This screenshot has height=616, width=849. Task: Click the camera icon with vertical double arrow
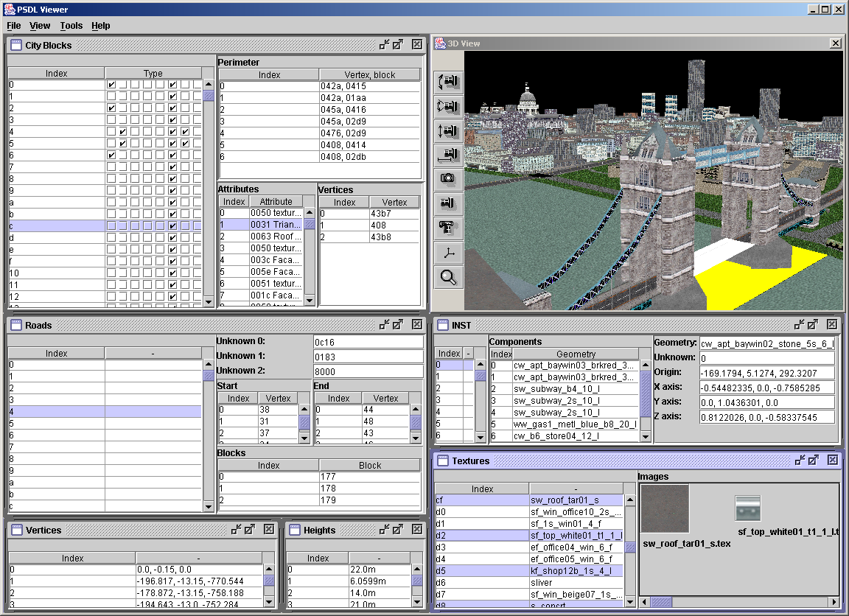(448, 130)
